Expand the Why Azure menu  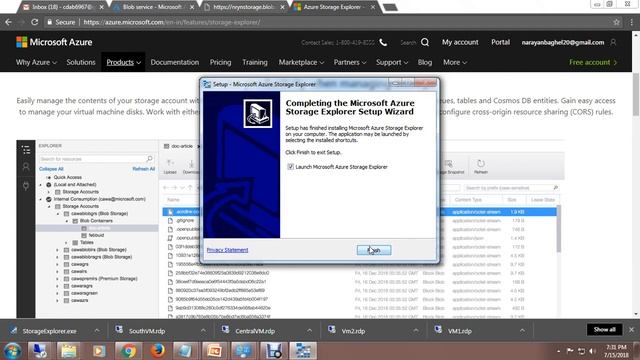point(36,62)
